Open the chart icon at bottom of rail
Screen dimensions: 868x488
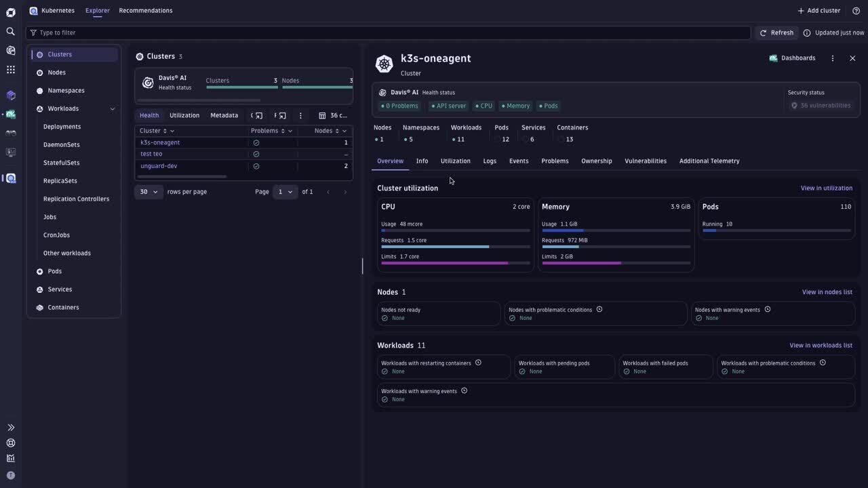click(x=10, y=458)
